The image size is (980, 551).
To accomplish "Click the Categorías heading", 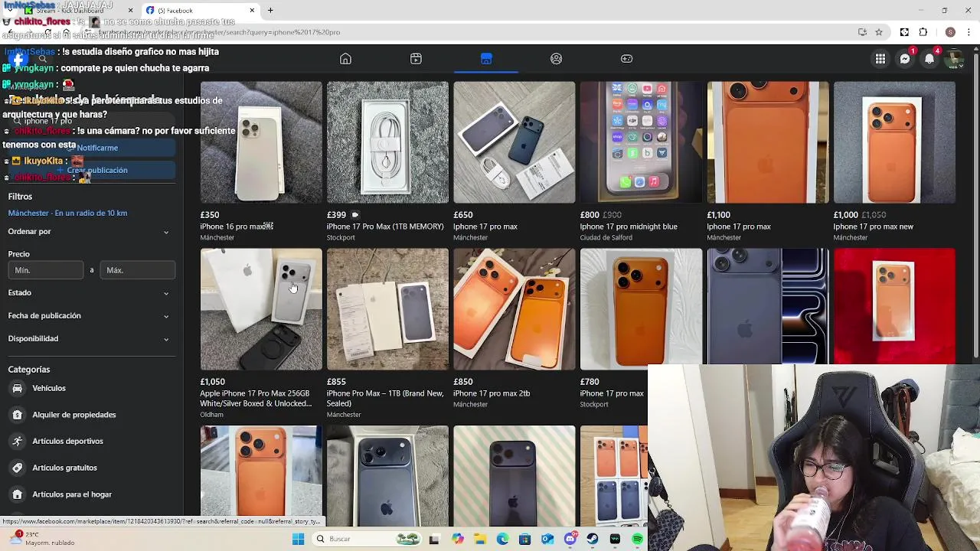I will click(29, 370).
